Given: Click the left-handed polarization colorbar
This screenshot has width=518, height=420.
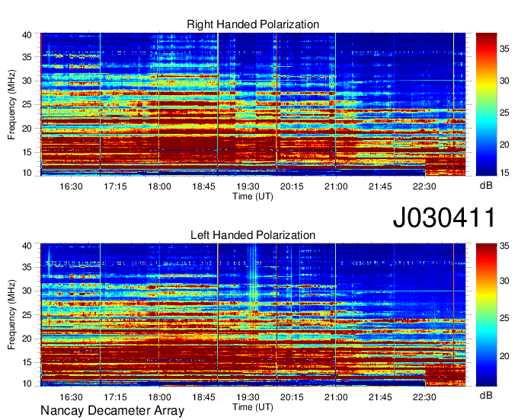Looking at the screenshot, I should [486, 315].
